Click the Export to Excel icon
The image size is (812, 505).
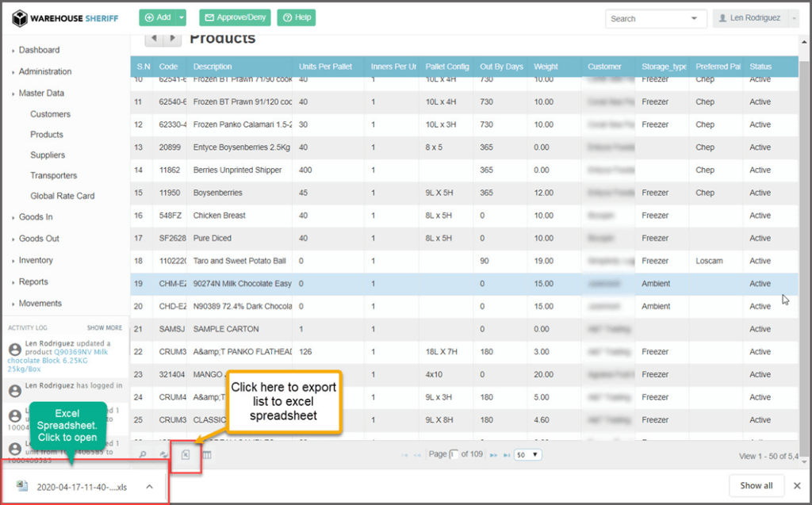tap(185, 455)
